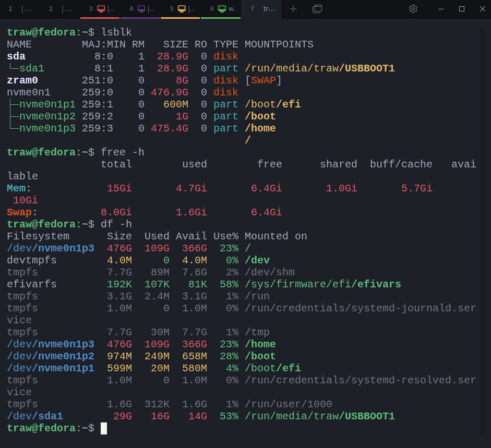Click the terminal vertical scrollbar
This screenshot has height=448, width=491.
tap(482, 230)
